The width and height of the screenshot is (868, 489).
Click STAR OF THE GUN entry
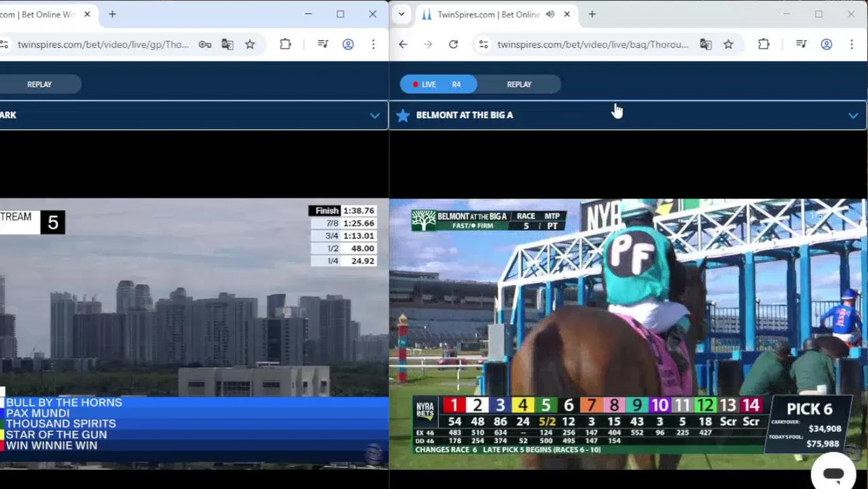(56, 435)
